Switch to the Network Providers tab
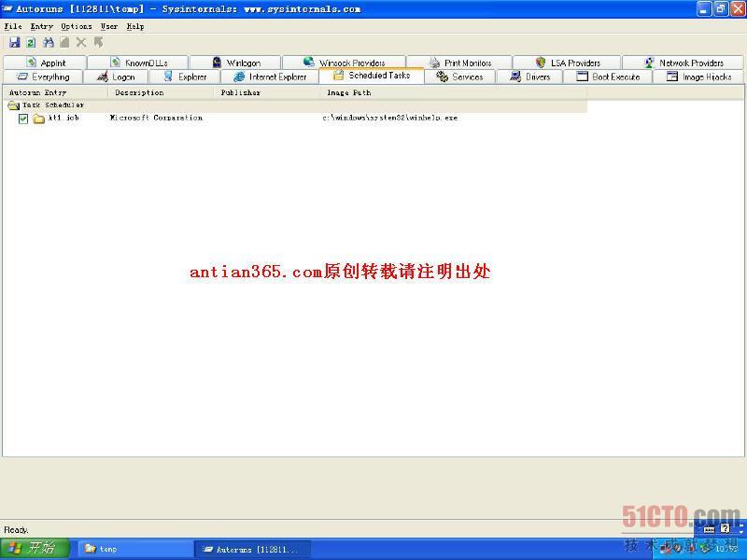The image size is (747, 560). click(x=684, y=63)
